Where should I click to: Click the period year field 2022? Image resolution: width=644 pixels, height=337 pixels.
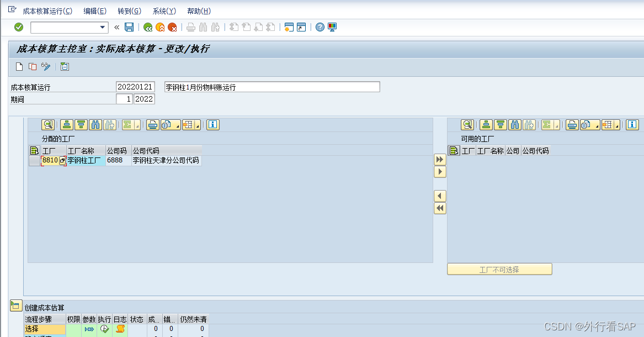point(144,99)
